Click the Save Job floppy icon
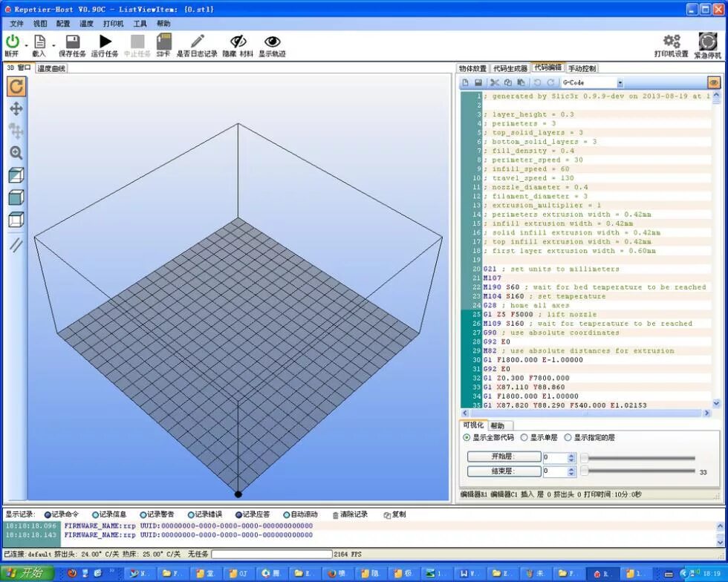 (73, 42)
